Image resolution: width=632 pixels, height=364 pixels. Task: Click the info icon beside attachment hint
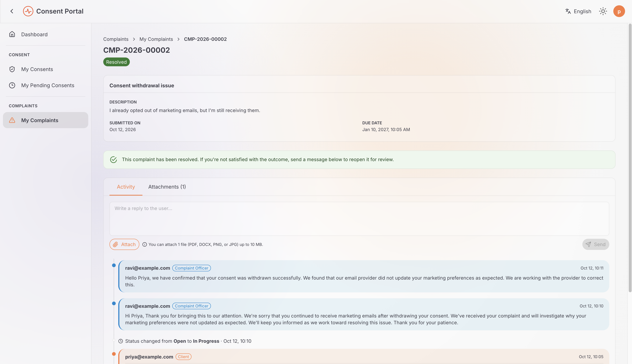pyautogui.click(x=144, y=244)
